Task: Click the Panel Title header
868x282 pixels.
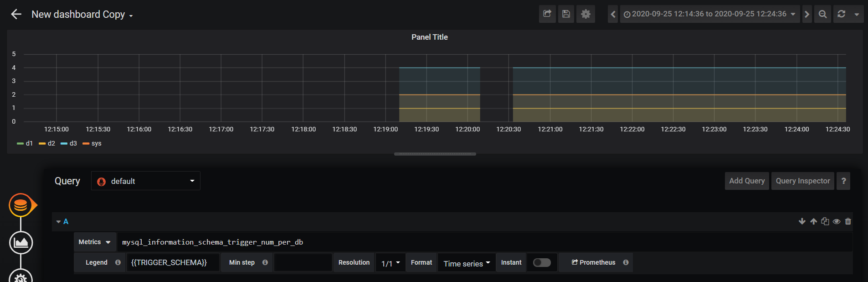Action: pyautogui.click(x=430, y=37)
